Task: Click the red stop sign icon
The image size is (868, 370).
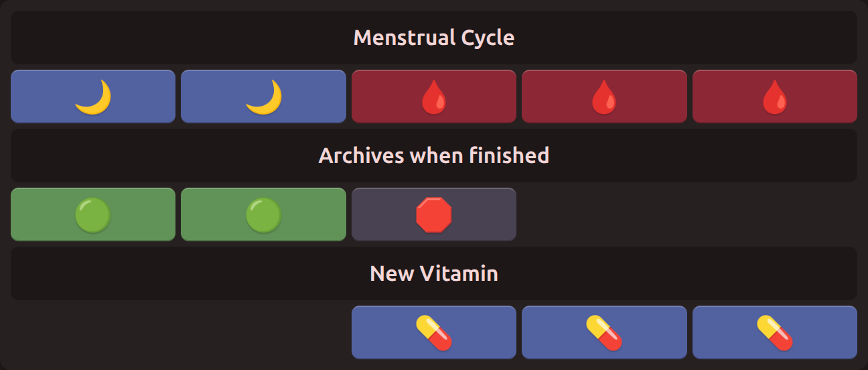Action: (434, 214)
